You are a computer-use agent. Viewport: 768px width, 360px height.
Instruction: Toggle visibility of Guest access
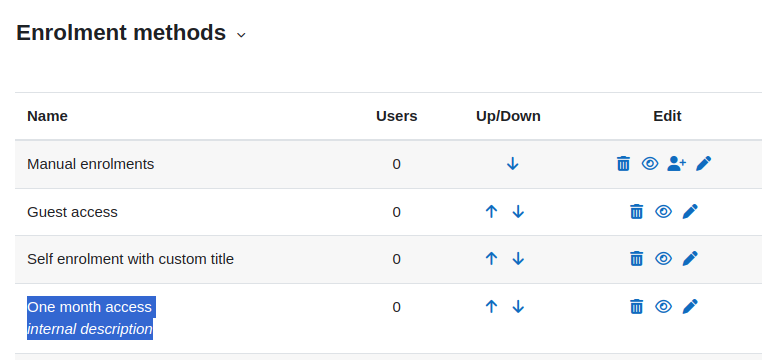pyautogui.click(x=663, y=212)
